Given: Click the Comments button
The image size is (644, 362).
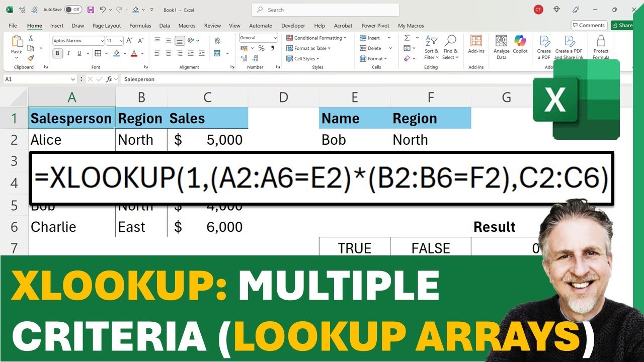Looking at the screenshot, I should pyautogui.click(x=589, y=25).
